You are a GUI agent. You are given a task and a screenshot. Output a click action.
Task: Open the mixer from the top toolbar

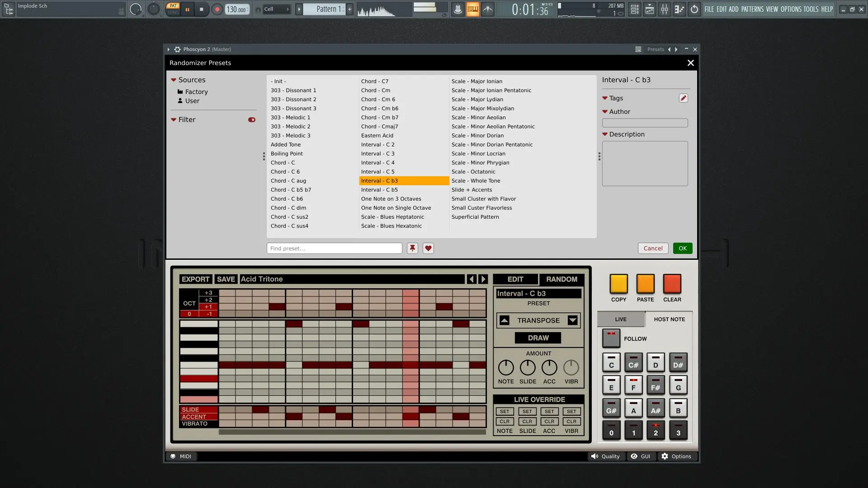coord(664,9)
